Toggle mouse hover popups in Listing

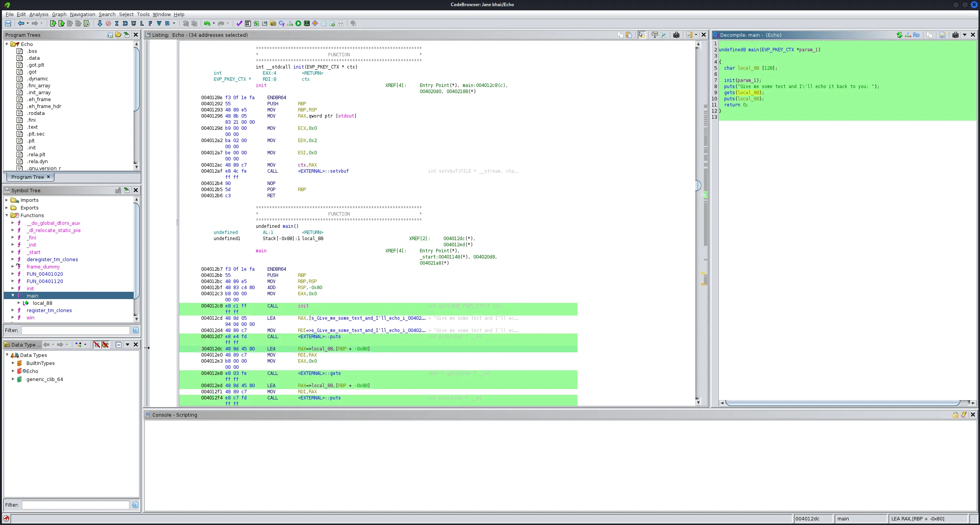tap(641, 35)
